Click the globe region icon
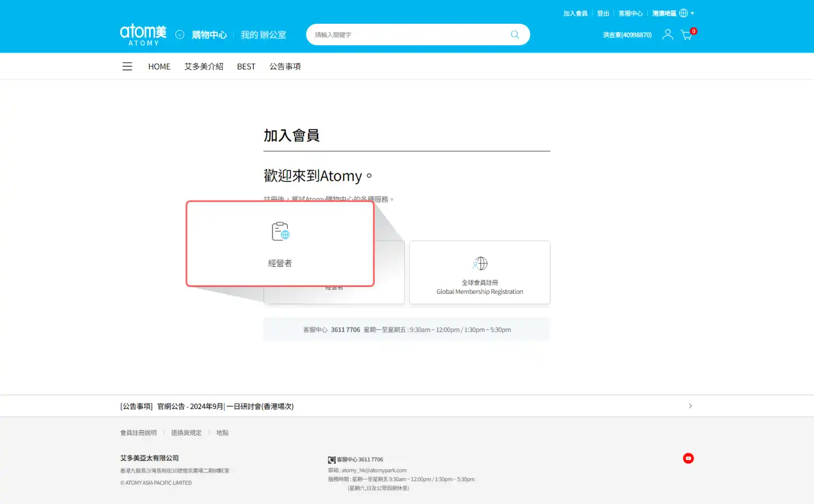This screenshot has height=504, width=814. [683, 13]
